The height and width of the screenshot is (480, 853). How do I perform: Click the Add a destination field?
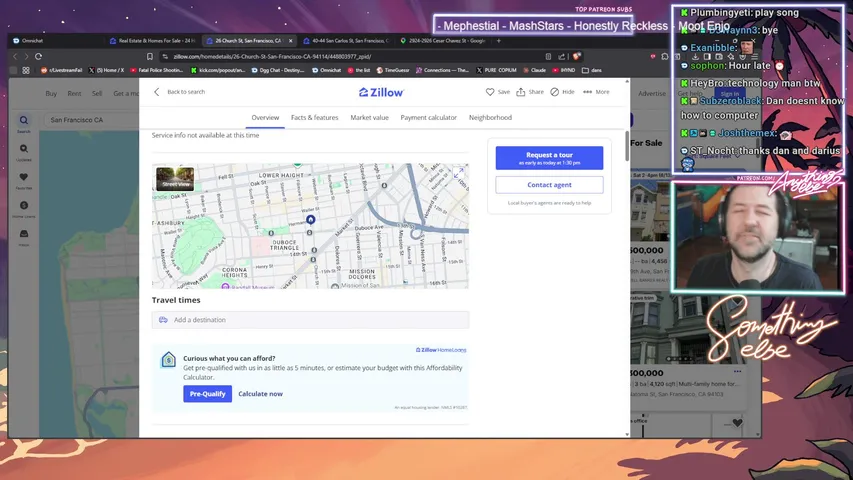[x=310, y=320]
